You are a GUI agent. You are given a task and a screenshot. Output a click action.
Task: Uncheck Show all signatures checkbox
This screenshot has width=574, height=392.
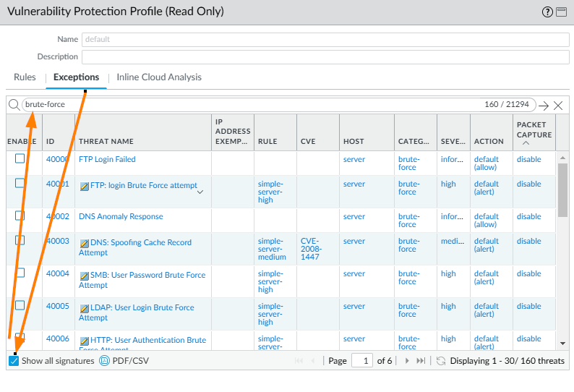click(x=14, y=361)
